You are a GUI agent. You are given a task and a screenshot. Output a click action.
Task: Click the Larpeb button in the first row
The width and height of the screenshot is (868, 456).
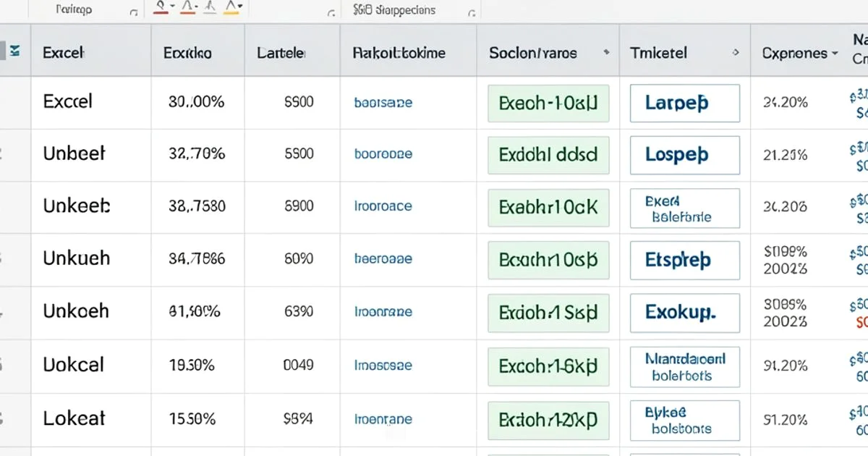[684, 103]
